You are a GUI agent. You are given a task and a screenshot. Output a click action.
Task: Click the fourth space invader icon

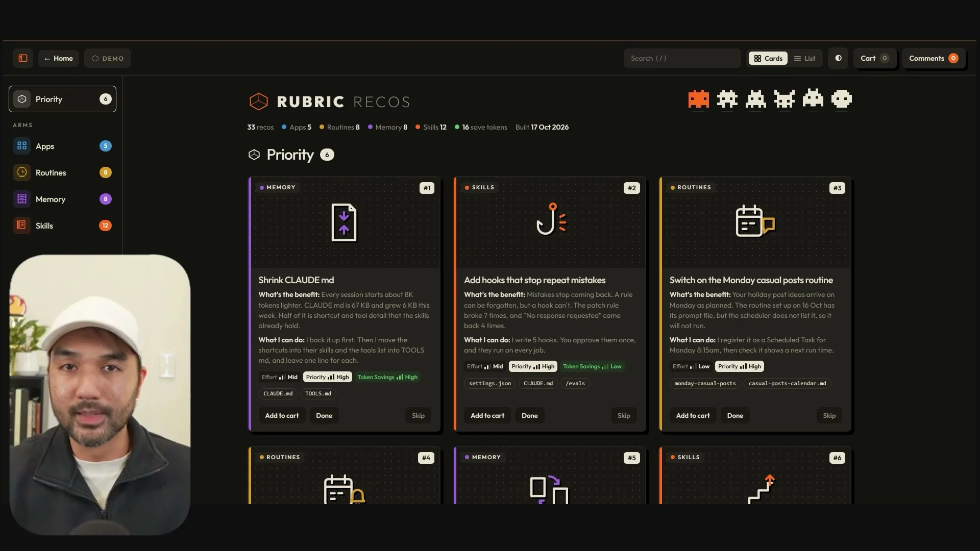[785, 99]
